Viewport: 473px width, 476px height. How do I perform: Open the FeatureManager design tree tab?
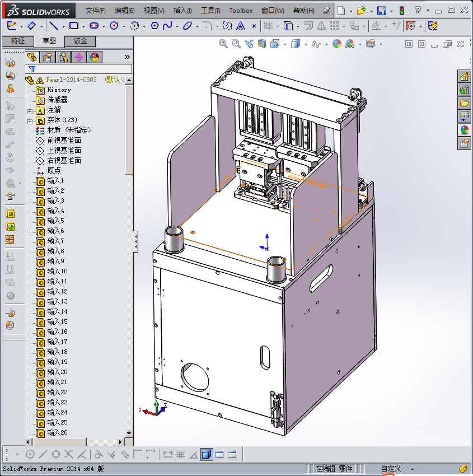pos(32,57)
